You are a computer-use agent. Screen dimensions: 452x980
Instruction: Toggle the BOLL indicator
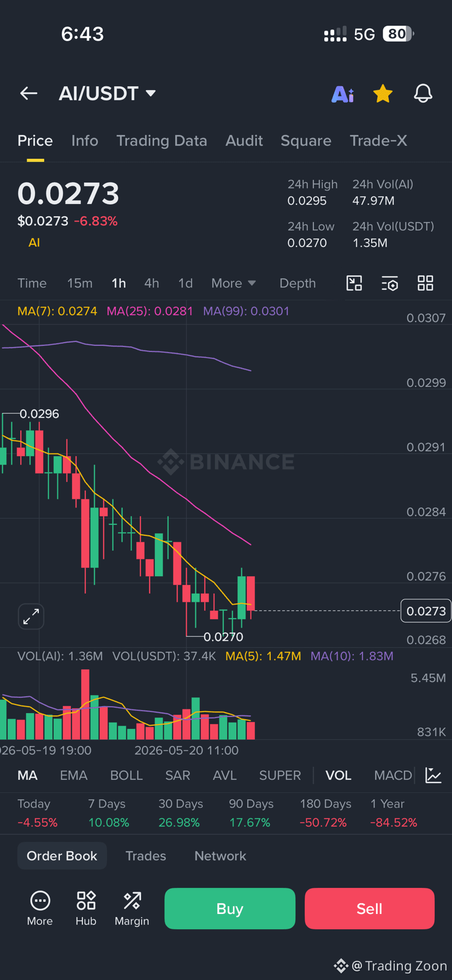[126, 775]
